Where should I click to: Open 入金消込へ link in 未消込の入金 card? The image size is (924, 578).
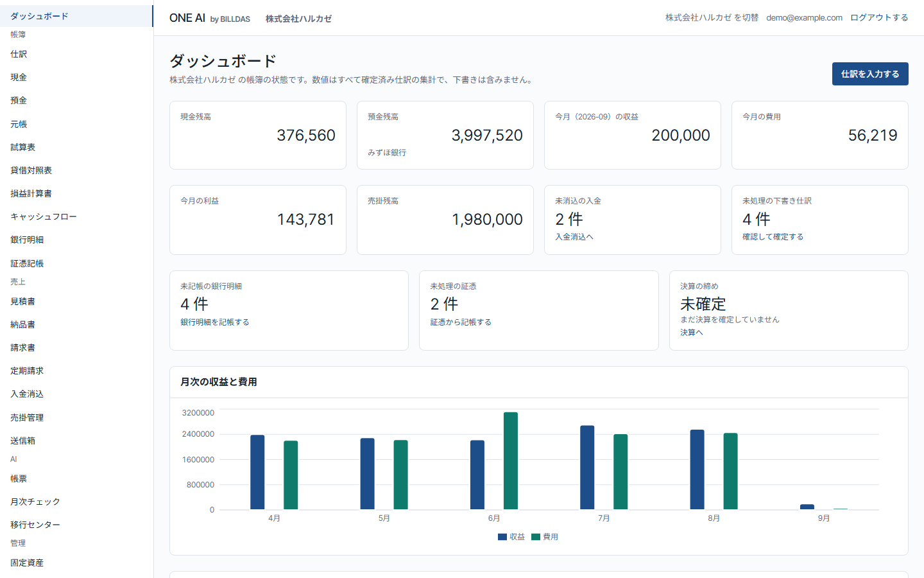[x=574, y=237]
